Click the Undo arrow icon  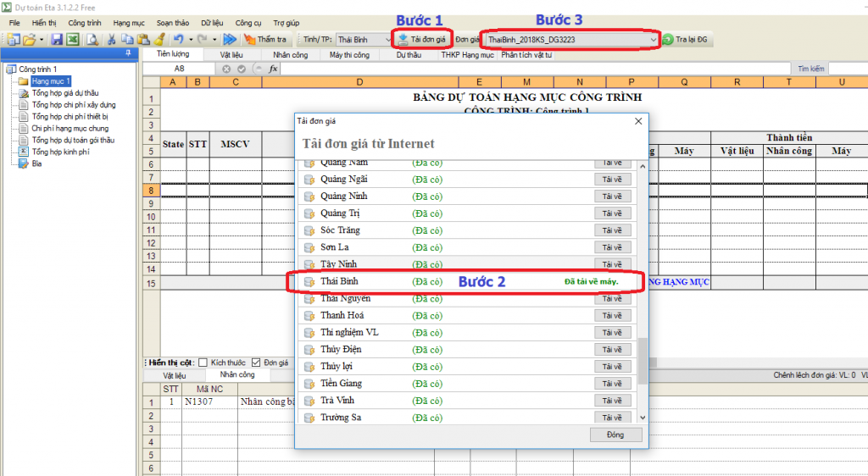(177, 39)
